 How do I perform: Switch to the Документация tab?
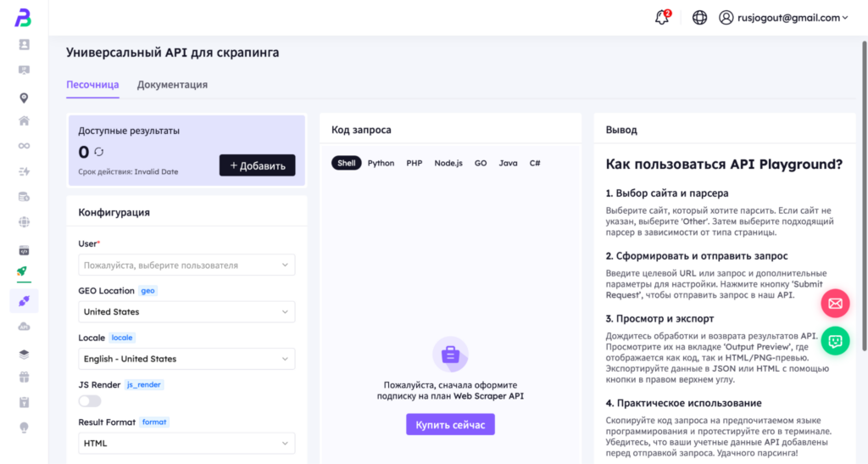(x=172, y=85)
